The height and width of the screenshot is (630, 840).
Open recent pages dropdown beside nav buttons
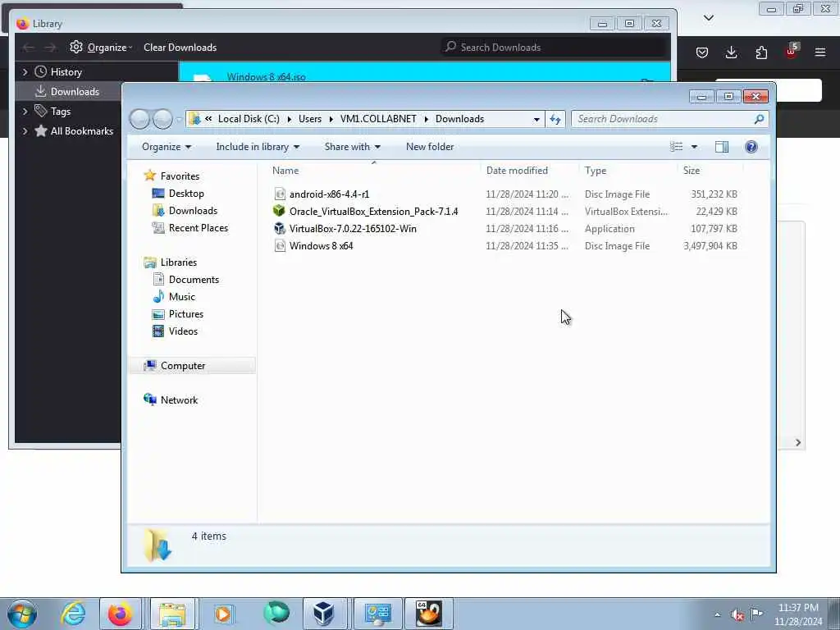click(179, 120)
